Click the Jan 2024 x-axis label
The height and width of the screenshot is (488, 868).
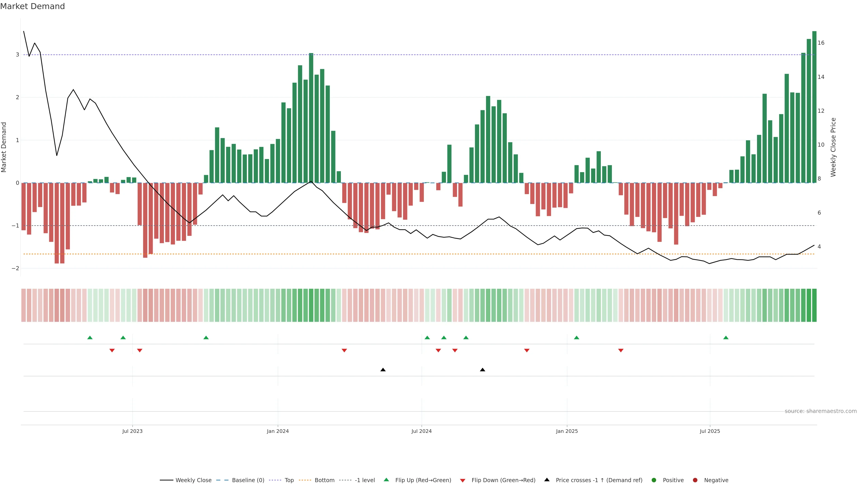point(278,431)
